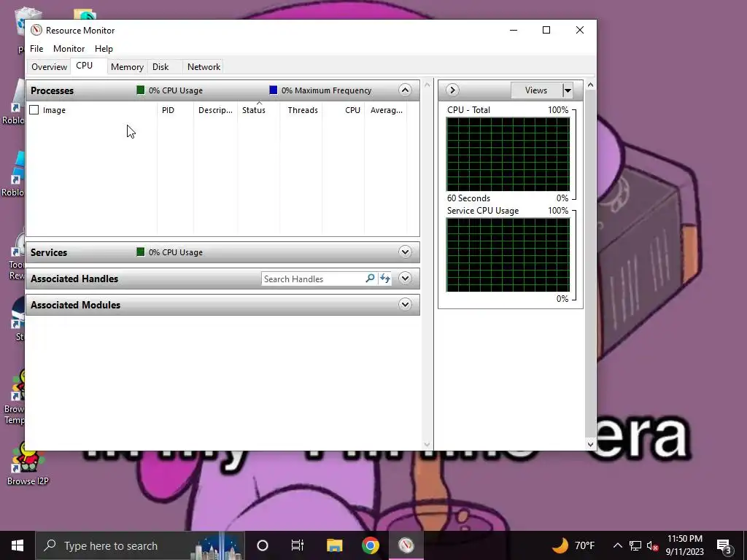
Task: Click the green CPU Usage swatch in Processes
Action: point(141,90)
